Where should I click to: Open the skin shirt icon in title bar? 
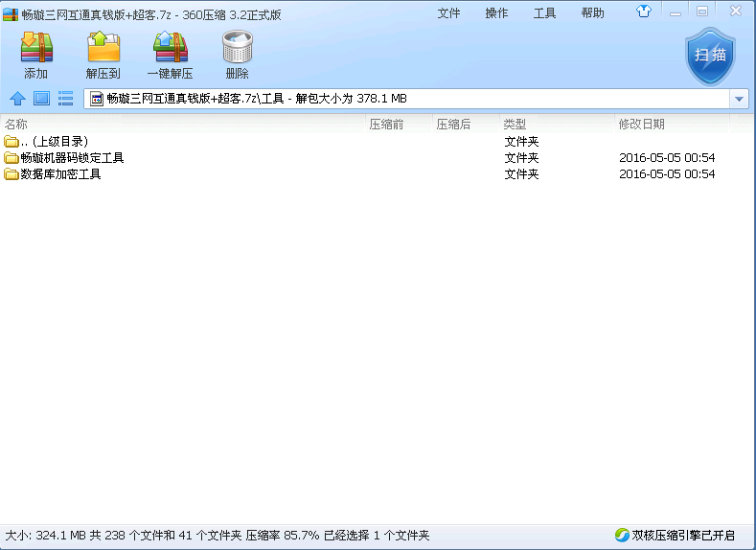[643, 12]
